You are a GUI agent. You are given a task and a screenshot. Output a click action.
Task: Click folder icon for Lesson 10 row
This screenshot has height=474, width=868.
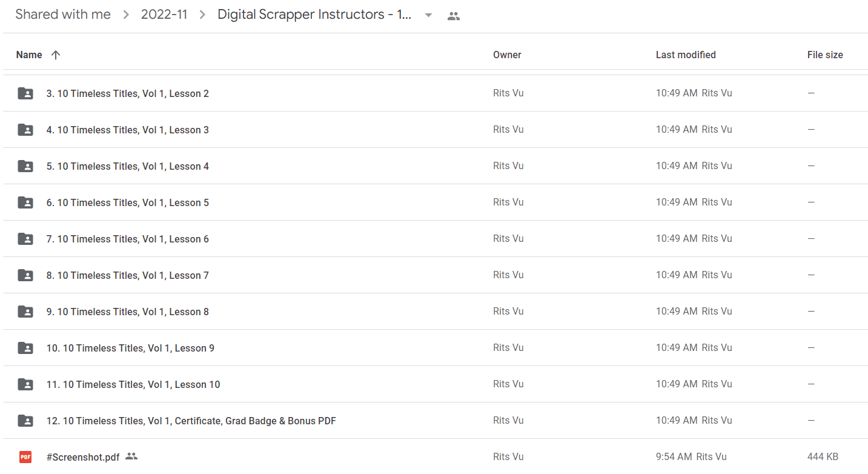[x=25, y=384]
